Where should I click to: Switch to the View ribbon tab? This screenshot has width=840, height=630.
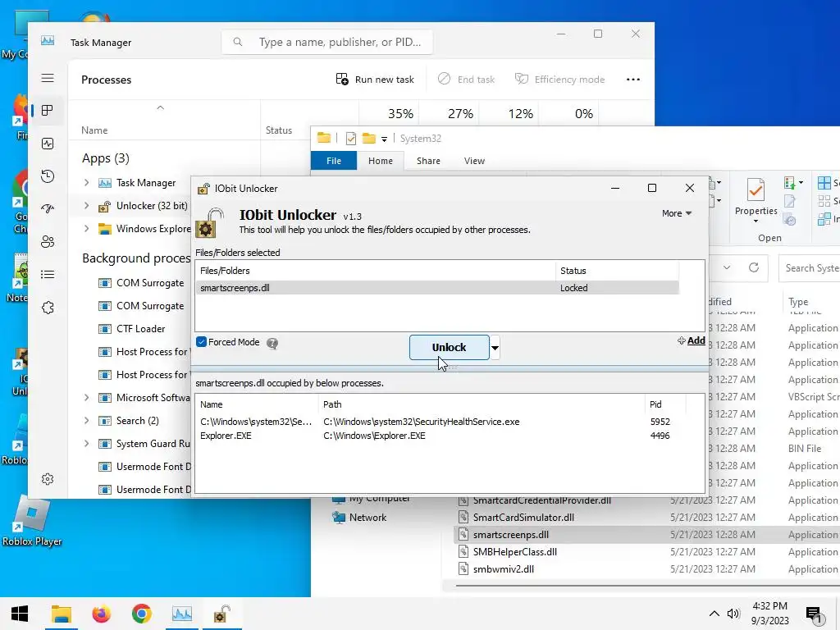coord(474,161)
